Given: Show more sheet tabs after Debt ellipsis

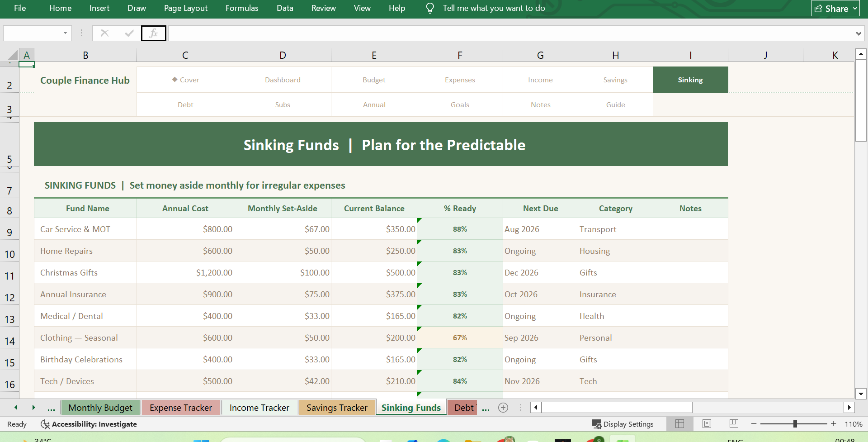Looking at the screenshot, I should [486, 409].
